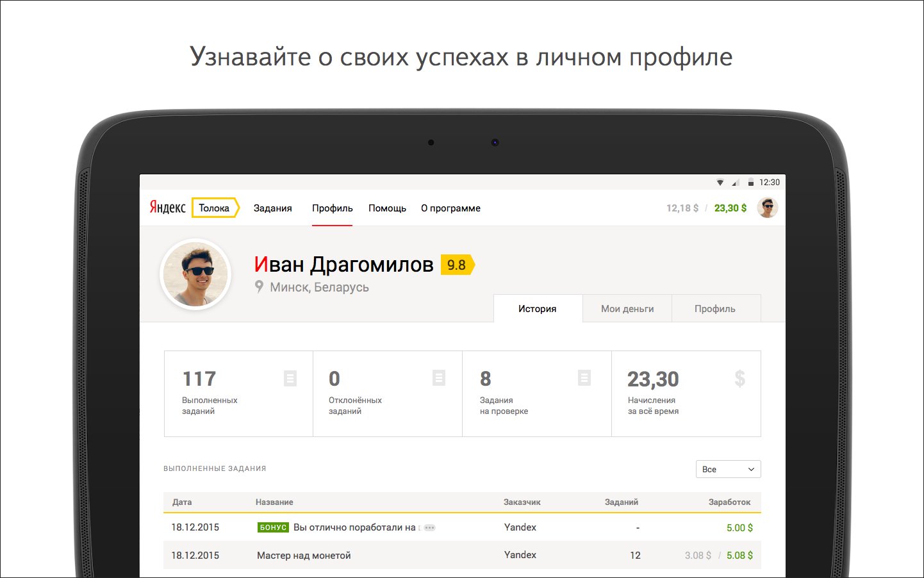Open the История tab
The image size is (924, 578).
point(538,308)
